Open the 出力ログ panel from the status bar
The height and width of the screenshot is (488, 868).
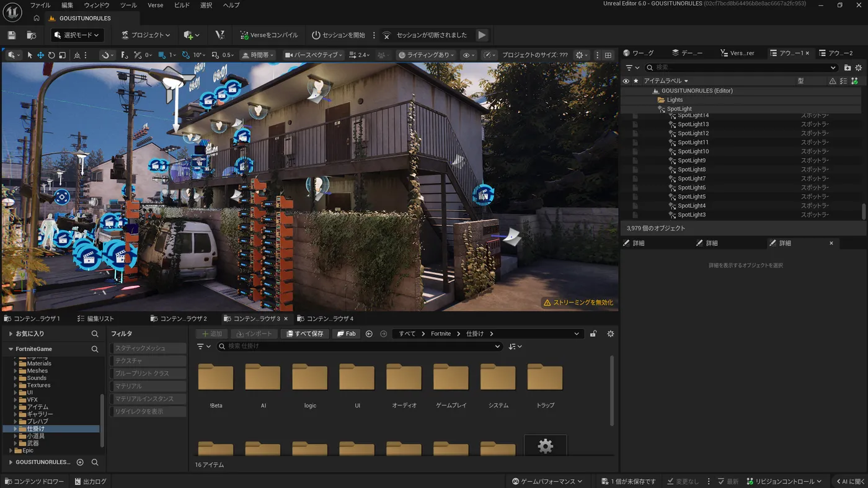pyautogui.click(x=91, y=481)
